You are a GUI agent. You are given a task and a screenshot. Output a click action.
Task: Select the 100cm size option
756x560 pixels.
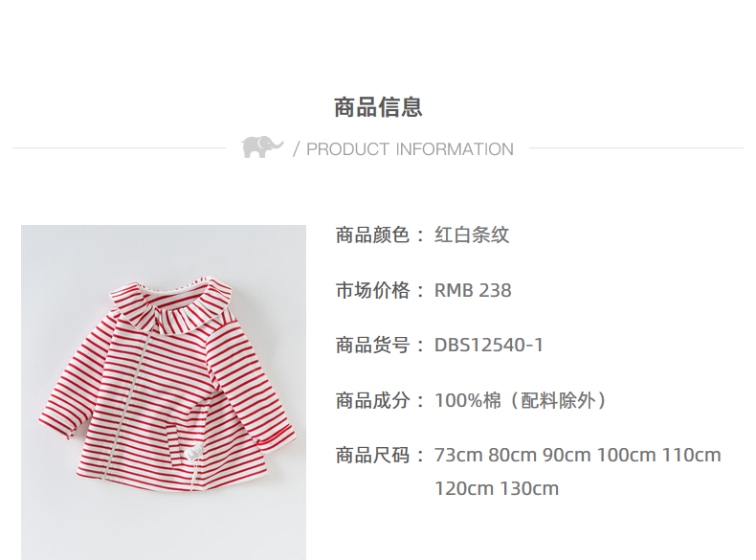tap(626, 456)
